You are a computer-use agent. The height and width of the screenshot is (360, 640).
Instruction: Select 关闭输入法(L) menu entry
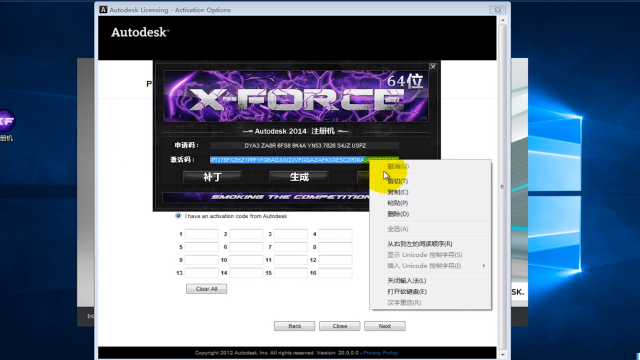point(407,280)
